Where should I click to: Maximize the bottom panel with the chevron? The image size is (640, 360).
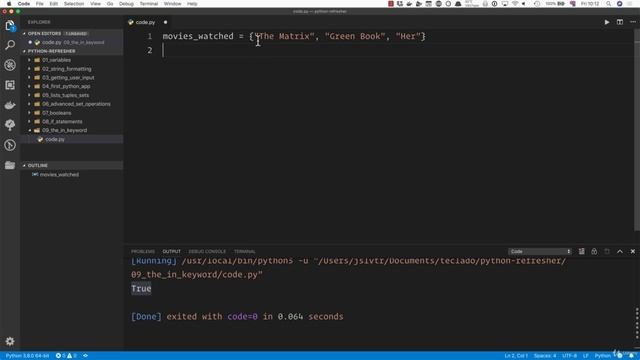(x=620, y=251)
